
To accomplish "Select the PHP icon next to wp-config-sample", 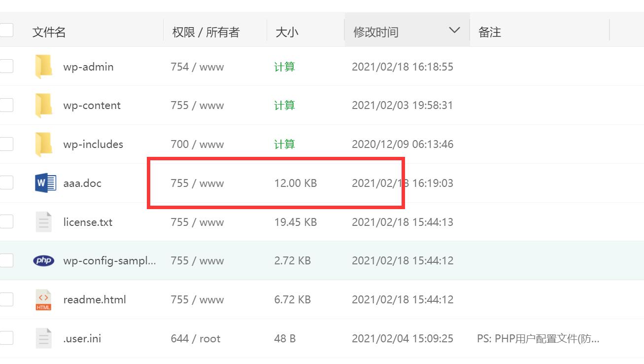I will click(x=43, y=260).
